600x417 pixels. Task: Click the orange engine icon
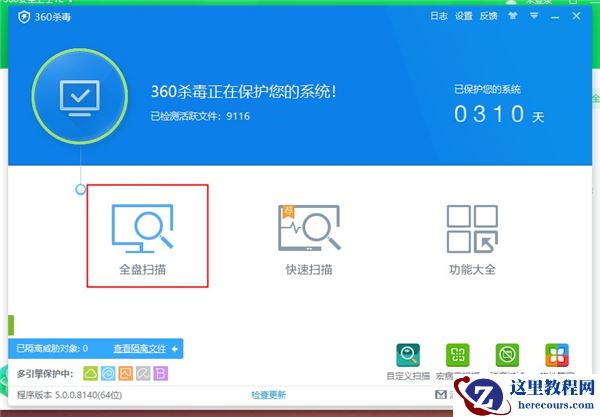point(126,373)
